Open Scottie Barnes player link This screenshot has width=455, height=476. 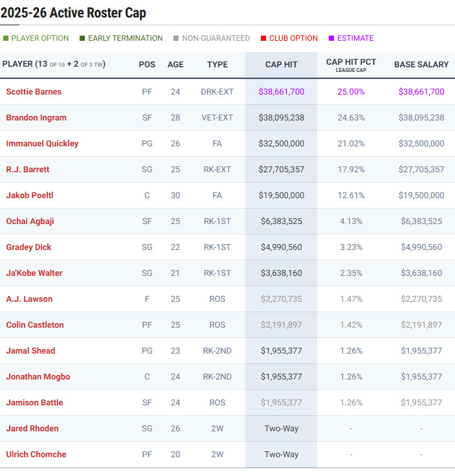(34, 92)
